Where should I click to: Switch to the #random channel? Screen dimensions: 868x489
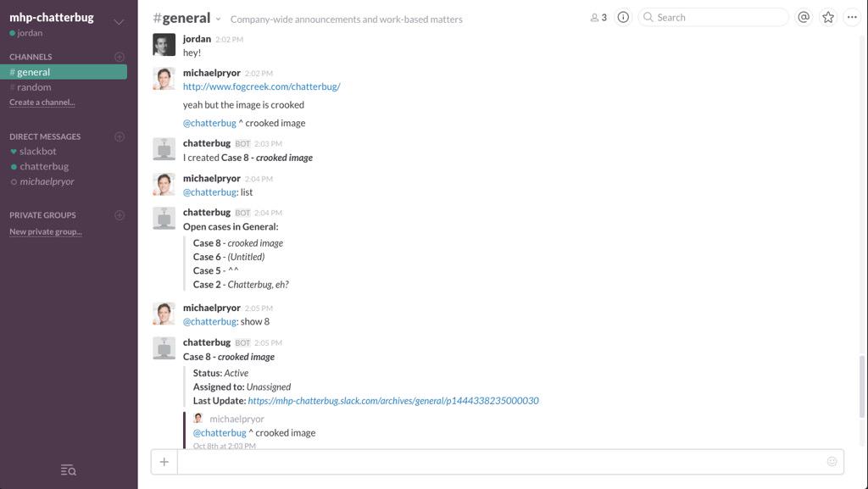pyautogui.click(x=31, y=86)
